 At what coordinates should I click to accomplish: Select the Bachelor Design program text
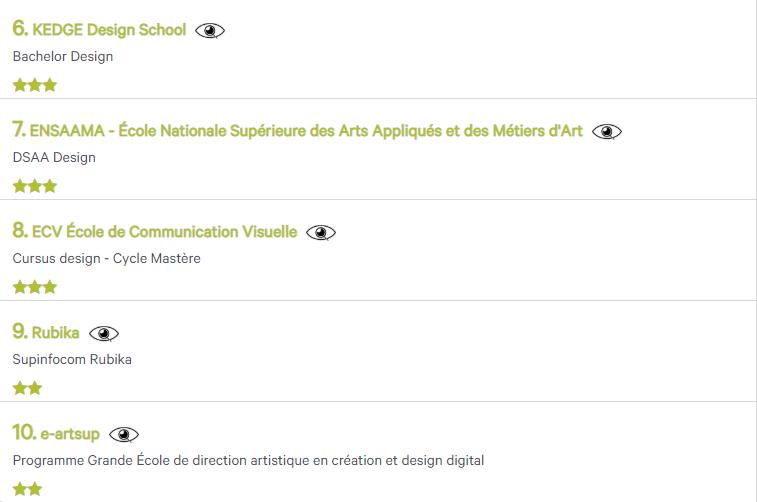(63, 57)
